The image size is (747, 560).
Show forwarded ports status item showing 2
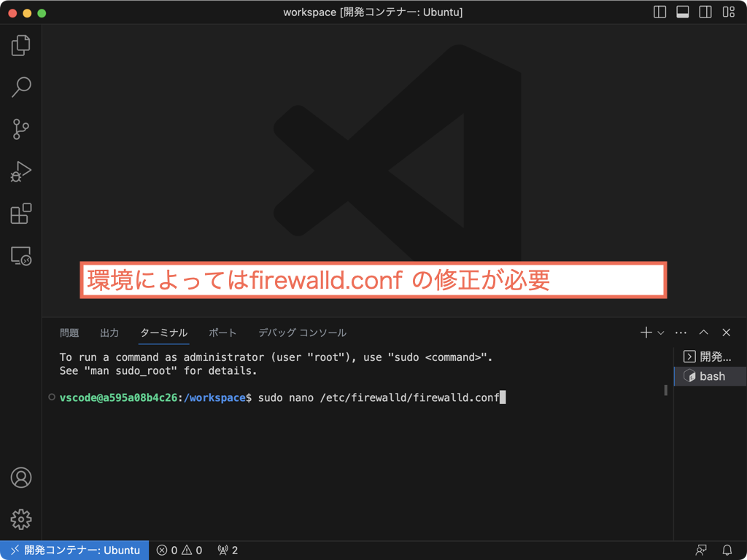pos(228,551)
